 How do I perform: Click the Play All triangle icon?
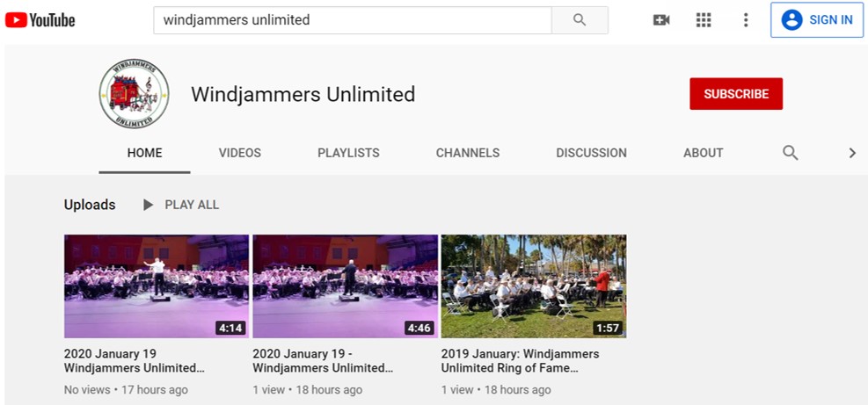click(x=148, y=205)
